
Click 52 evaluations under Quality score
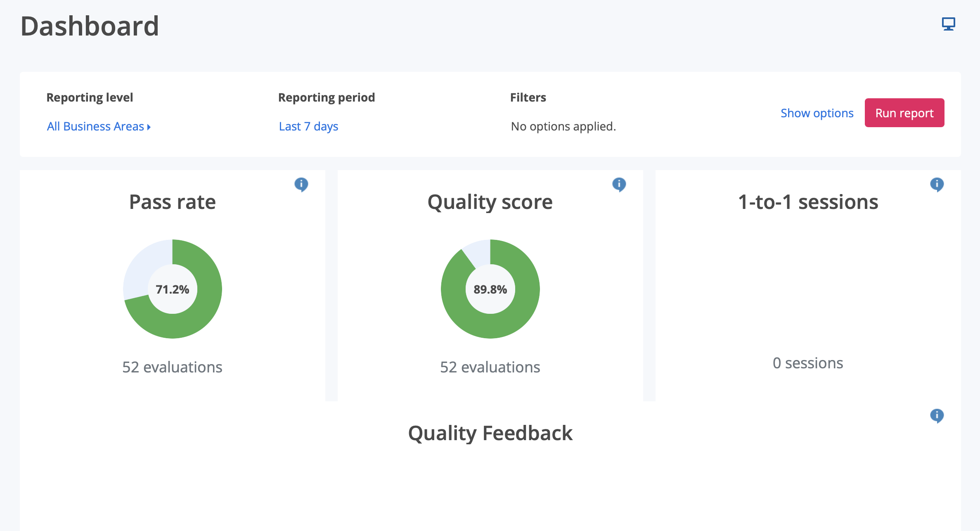point(490,367)
